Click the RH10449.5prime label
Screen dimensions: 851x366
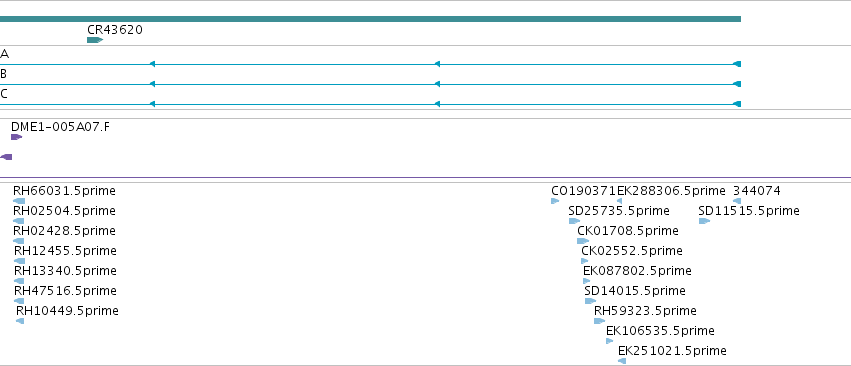pos(68,311)
